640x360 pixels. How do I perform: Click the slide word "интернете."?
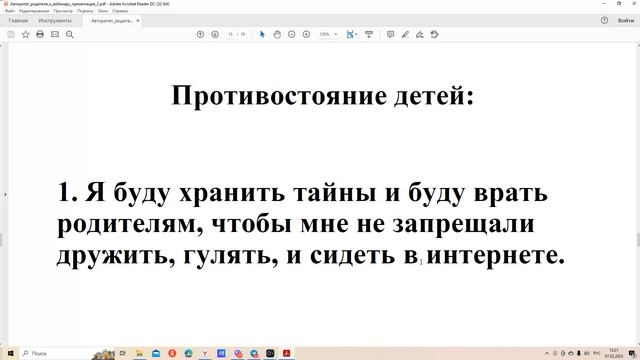tap(496, 256)
